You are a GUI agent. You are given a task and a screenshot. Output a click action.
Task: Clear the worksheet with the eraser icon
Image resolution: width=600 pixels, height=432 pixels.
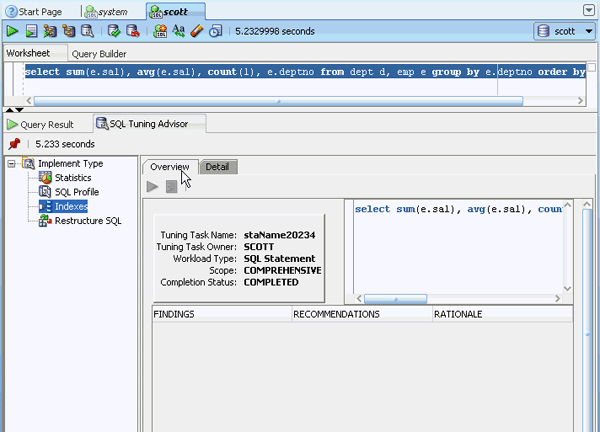[x=197, y=31]
